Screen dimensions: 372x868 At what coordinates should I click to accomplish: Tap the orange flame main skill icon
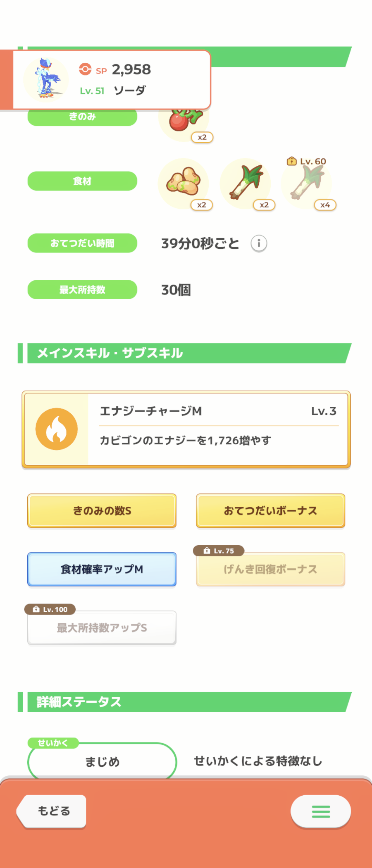coord(56,429)
